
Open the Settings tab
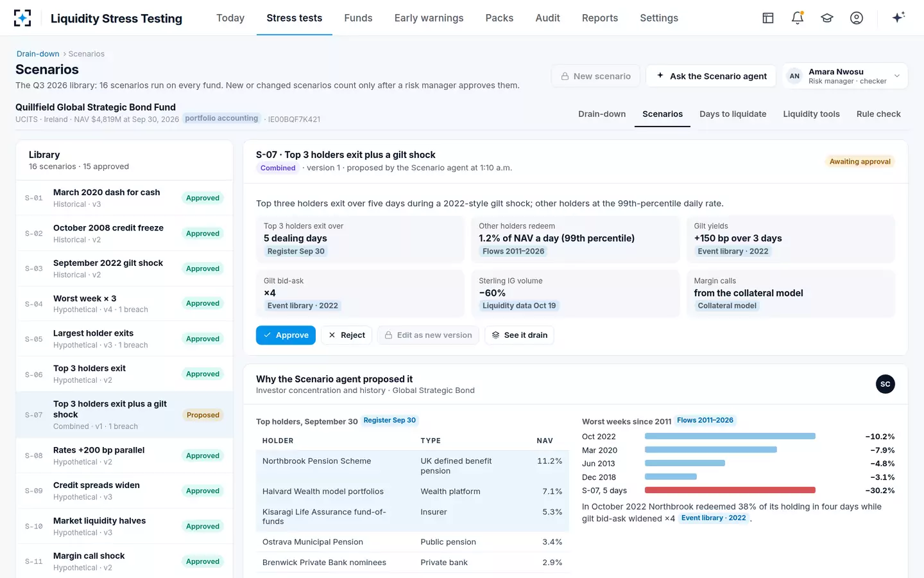pyautogui.click(x=659, y=18)
